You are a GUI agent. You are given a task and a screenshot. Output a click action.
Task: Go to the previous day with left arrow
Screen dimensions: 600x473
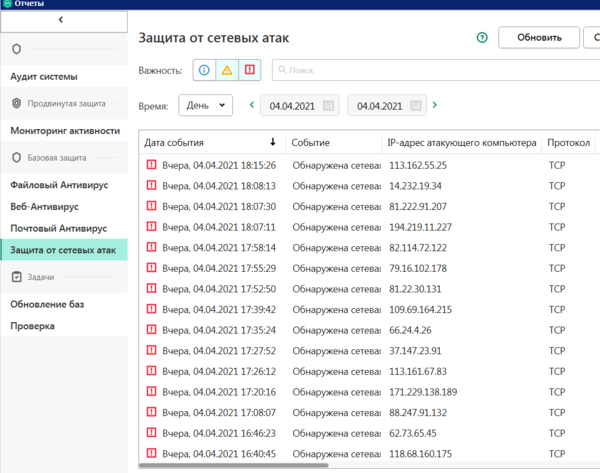[x=251, y=105]
